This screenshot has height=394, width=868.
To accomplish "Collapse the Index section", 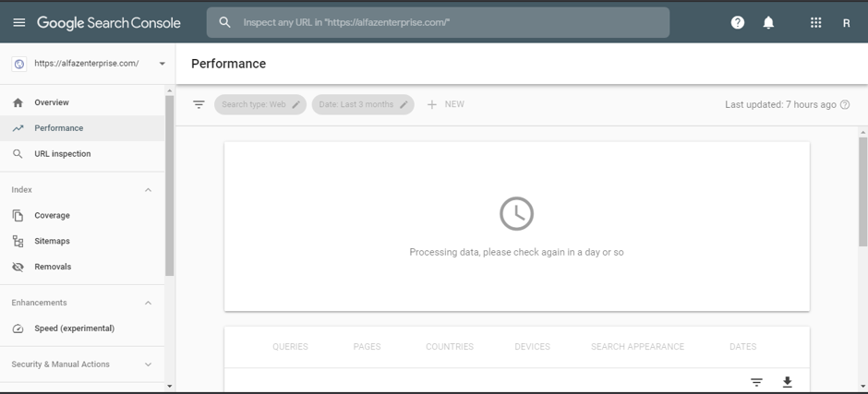I will coord(148,190).
